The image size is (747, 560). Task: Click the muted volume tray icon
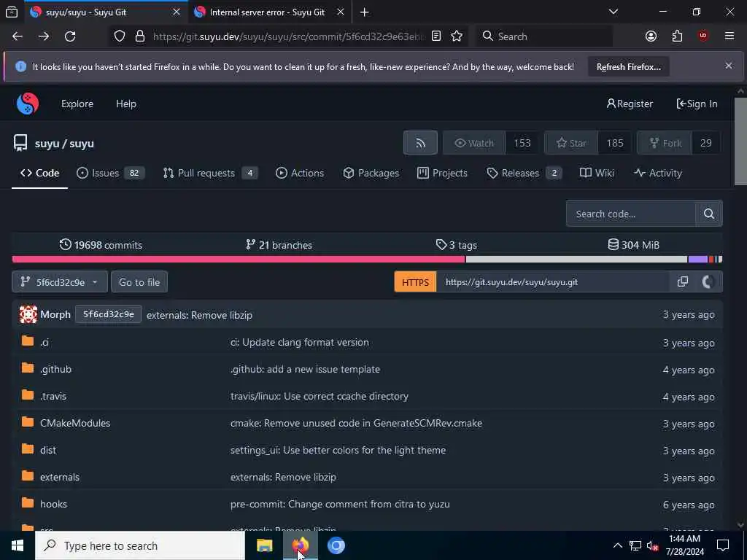pos(653,545)
